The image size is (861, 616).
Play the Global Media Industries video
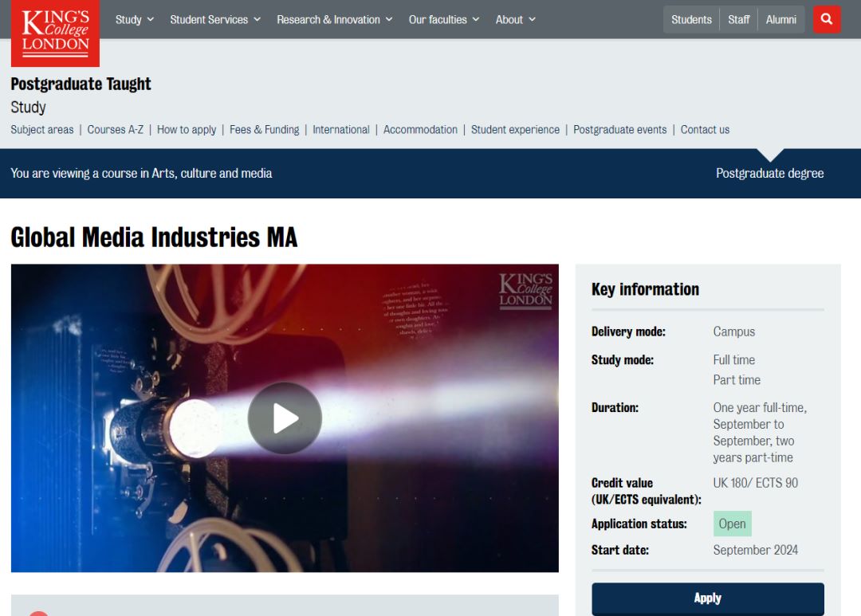(x=285, y=418)
